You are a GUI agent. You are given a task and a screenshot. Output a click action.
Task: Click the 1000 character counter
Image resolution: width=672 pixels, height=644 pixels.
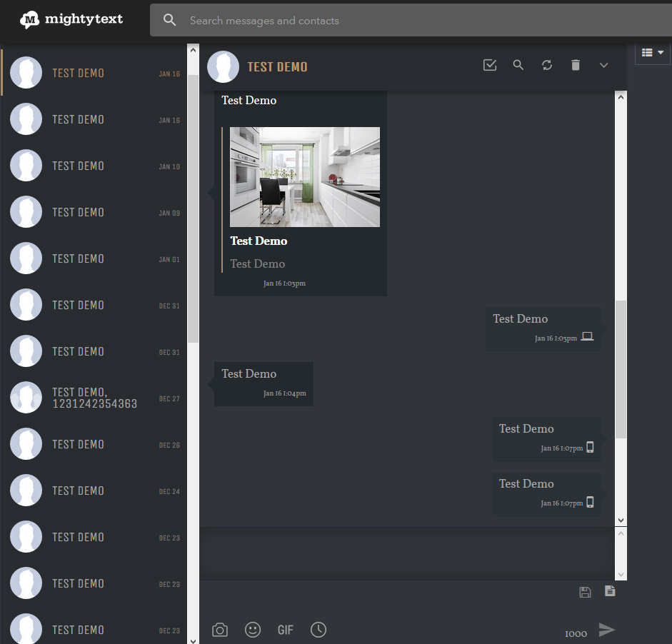[x=576, y=634]
